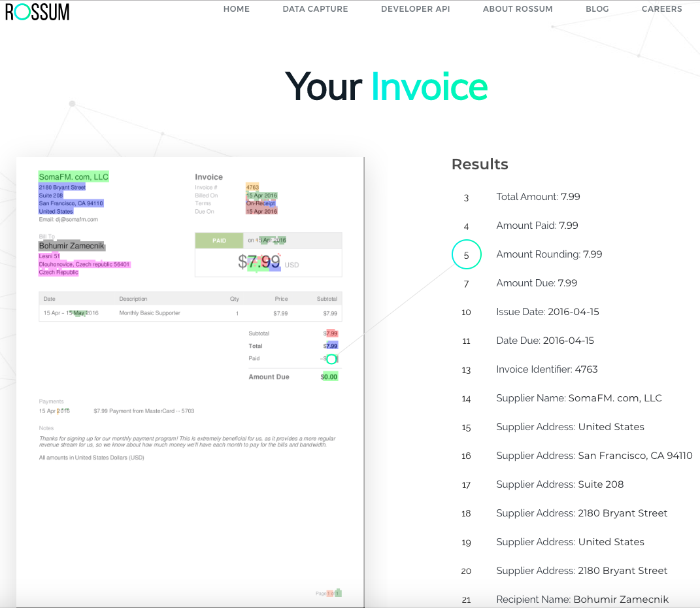The image size is (700, 608).
Task: Select the Amount Paid: 7.99 result
Action: (537, 226)
